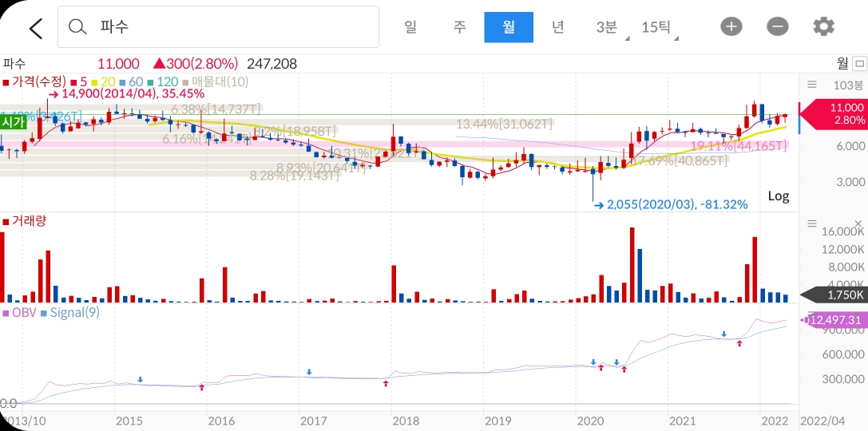The width and height of the screenshot is (868, 431).
Task: Zoom out with the minus icon
Action: pos(777,26)
